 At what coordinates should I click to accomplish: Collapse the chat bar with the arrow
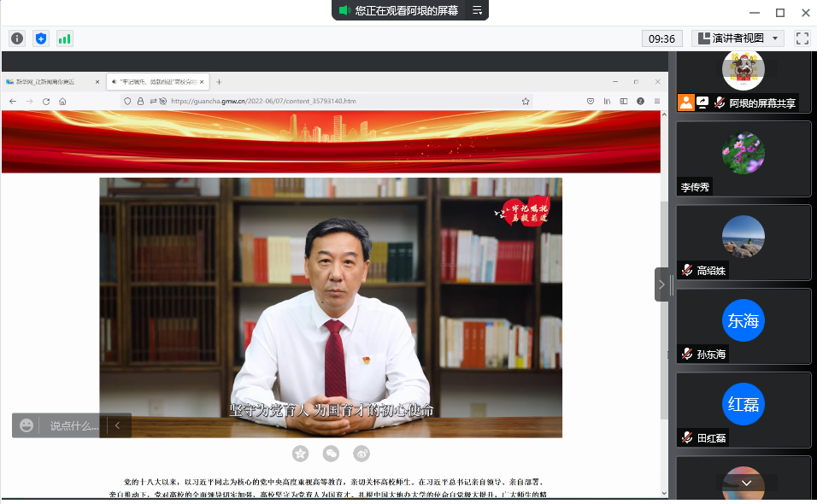pyautogui.click(x=118, y=425)
